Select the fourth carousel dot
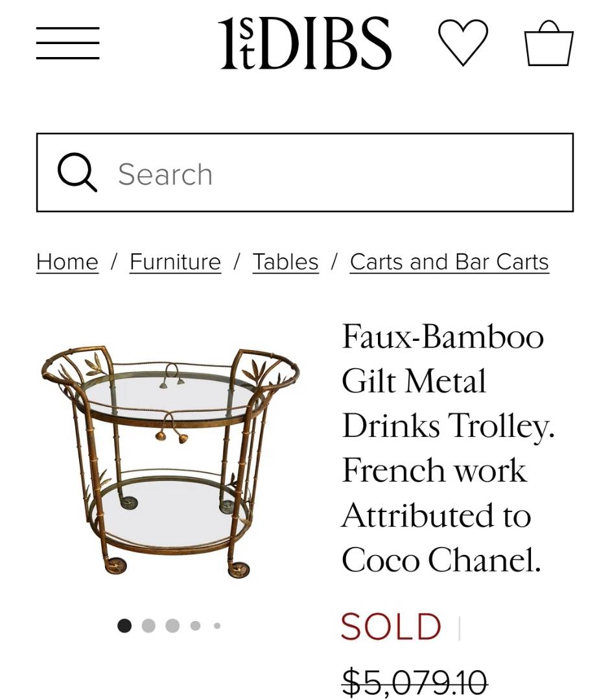 click(x=195, y=625)
